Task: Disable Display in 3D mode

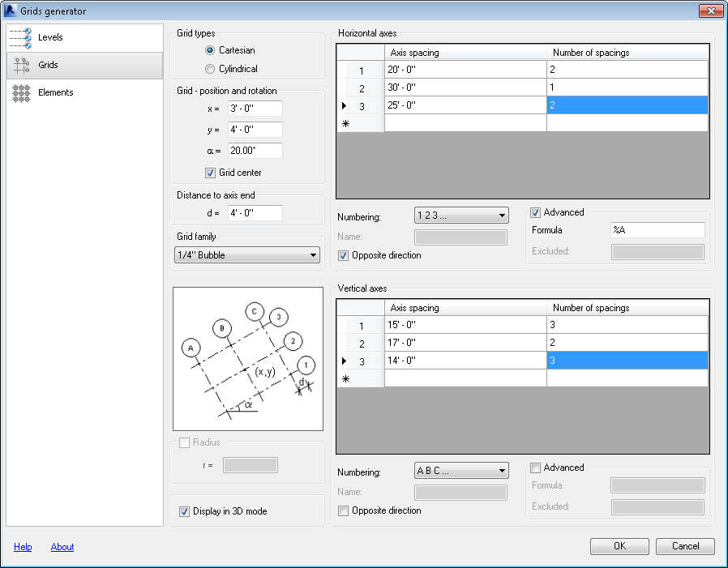Action: [x=184, y=510]
